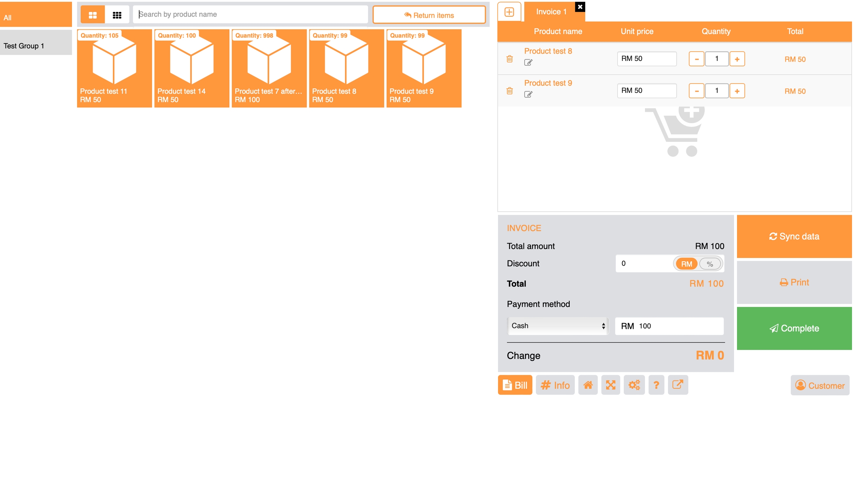Screen dimensions: 855x504
Task: Increase Product test 8 quantity with plus
Action: click(737, 59)
